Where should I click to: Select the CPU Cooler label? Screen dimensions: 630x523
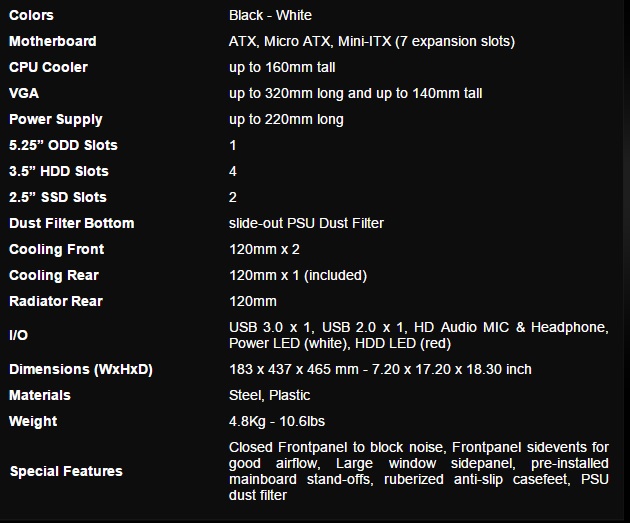tap(48, 67)
